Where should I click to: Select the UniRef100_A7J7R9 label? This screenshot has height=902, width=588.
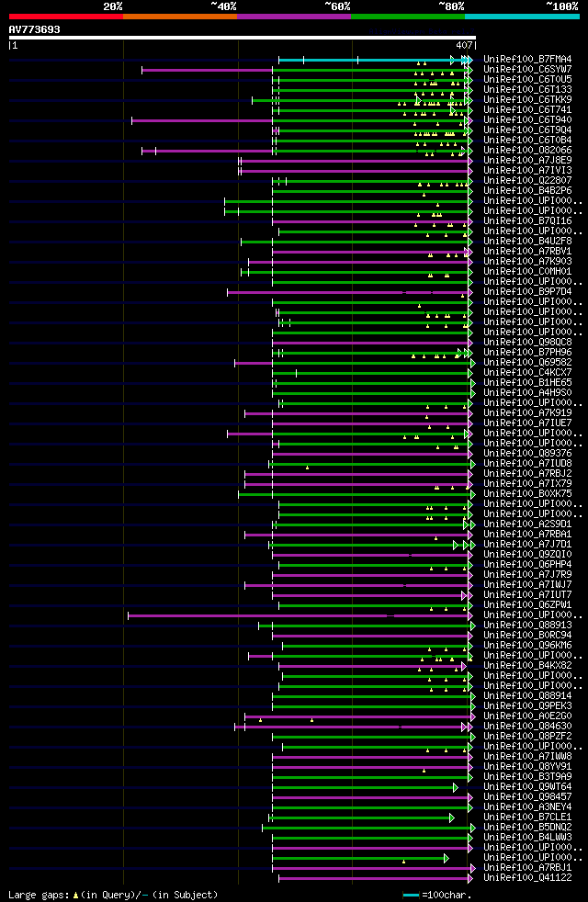[527, 575]
